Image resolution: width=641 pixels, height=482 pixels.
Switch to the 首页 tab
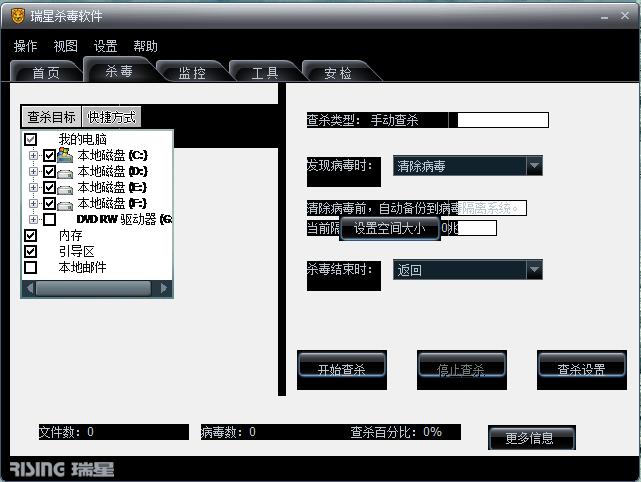pos(46,73)
